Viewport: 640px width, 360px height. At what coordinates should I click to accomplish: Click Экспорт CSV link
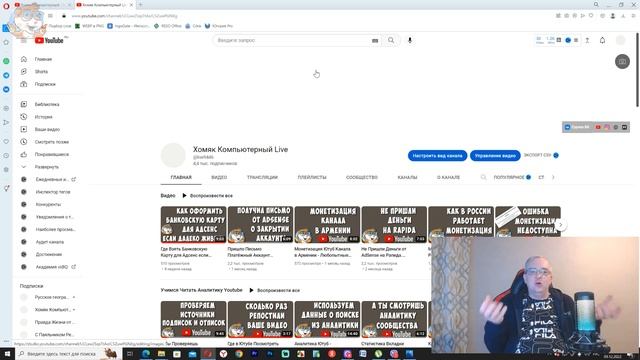[541, 155]
